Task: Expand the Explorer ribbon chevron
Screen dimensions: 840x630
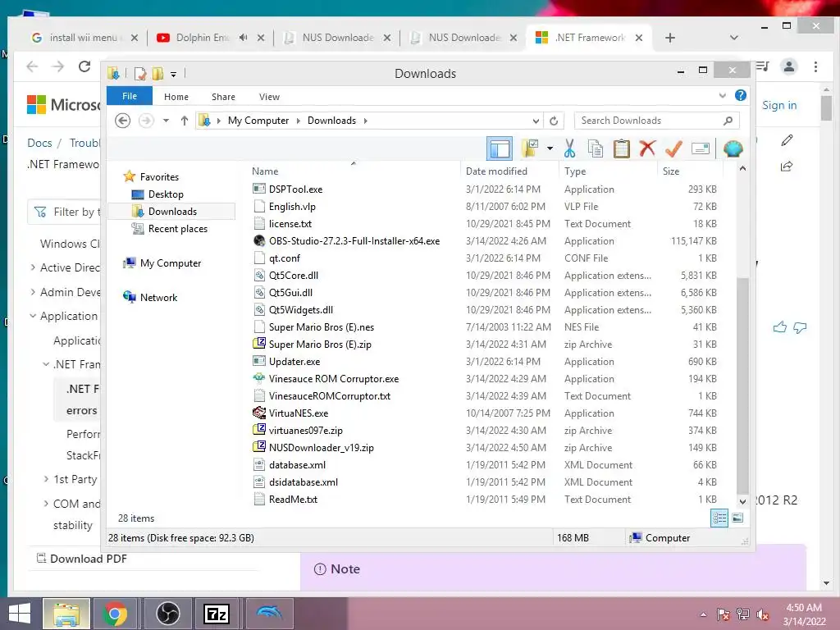Action: point(722,95)
